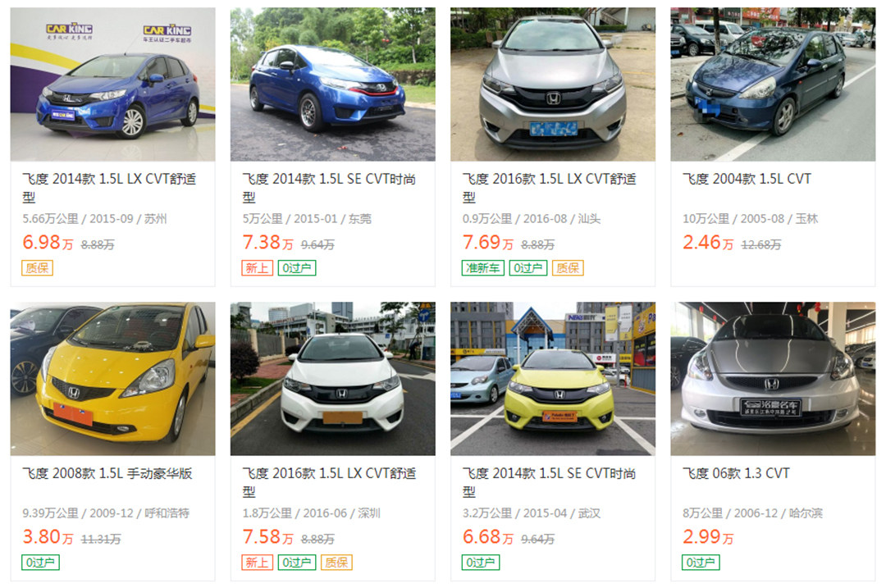Click the 飞度 06款 1.3 CVT title
Image resolution: width=886 pixels, height=588 pixels.
click(736, 473)
